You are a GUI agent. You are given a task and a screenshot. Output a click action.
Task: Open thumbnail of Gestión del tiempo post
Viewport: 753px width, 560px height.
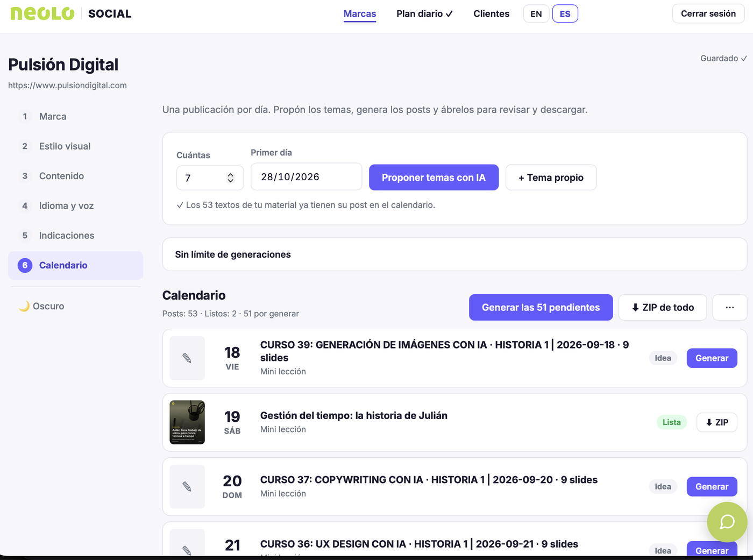187,422
